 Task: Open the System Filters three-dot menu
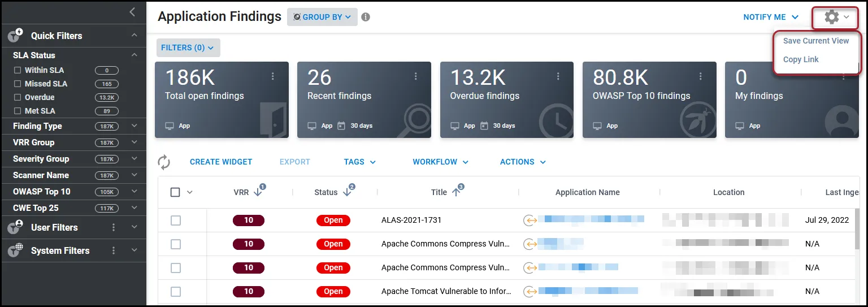click(114, 250)
